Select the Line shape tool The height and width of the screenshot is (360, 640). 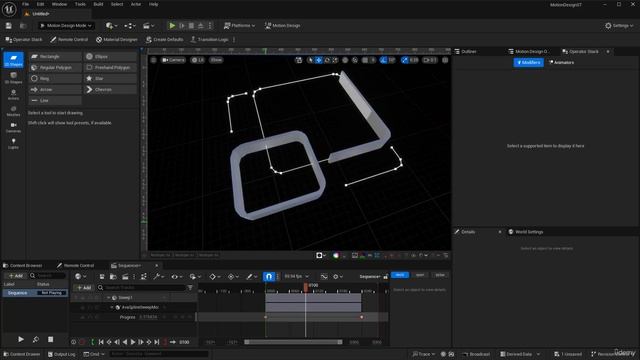pos(55,100)
